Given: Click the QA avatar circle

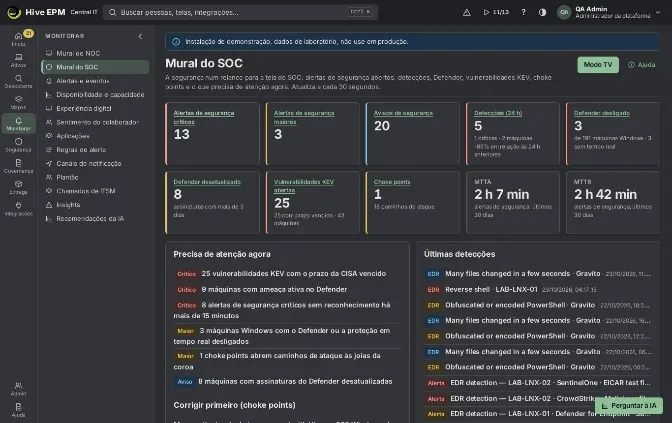Looking at the screenshot, I should pyautogui.click(x=564, y=12).
